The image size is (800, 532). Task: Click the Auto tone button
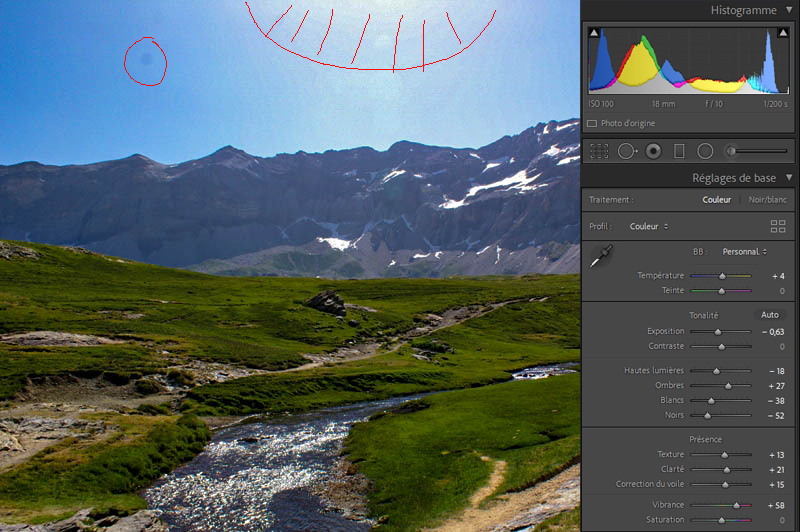point(770,315)
